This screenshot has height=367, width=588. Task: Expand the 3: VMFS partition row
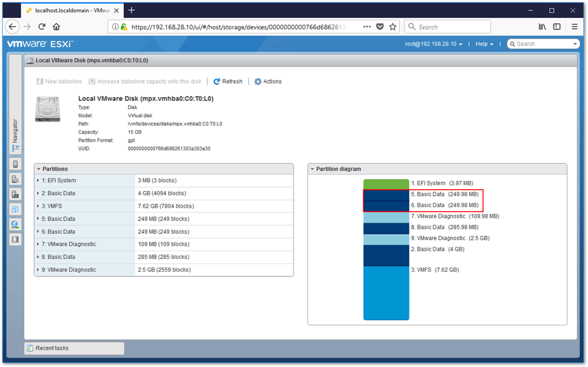(x=38, y=206)
